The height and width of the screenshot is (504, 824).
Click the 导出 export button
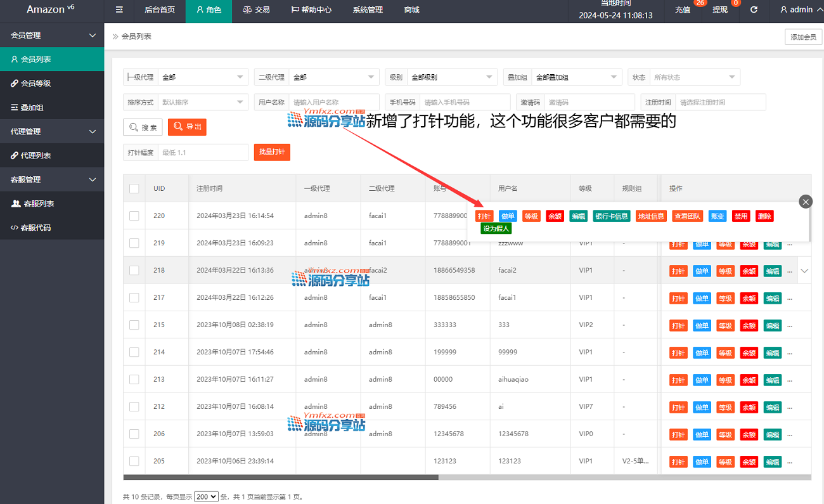[x=187, y=127]
